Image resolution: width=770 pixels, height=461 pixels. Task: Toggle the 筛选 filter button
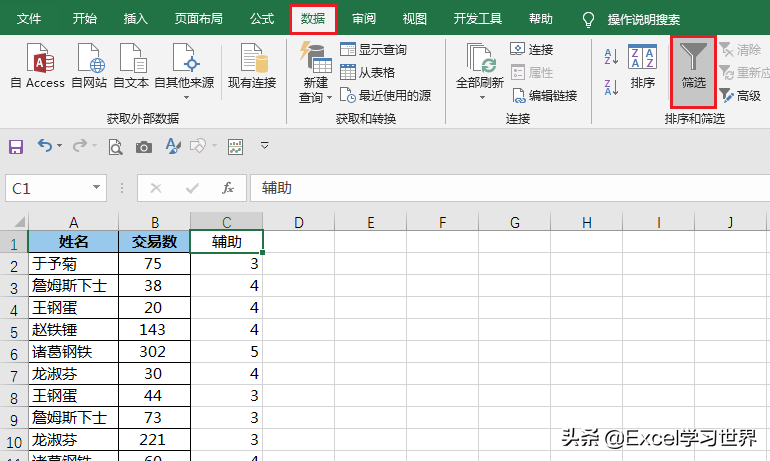tap(693, 72)
